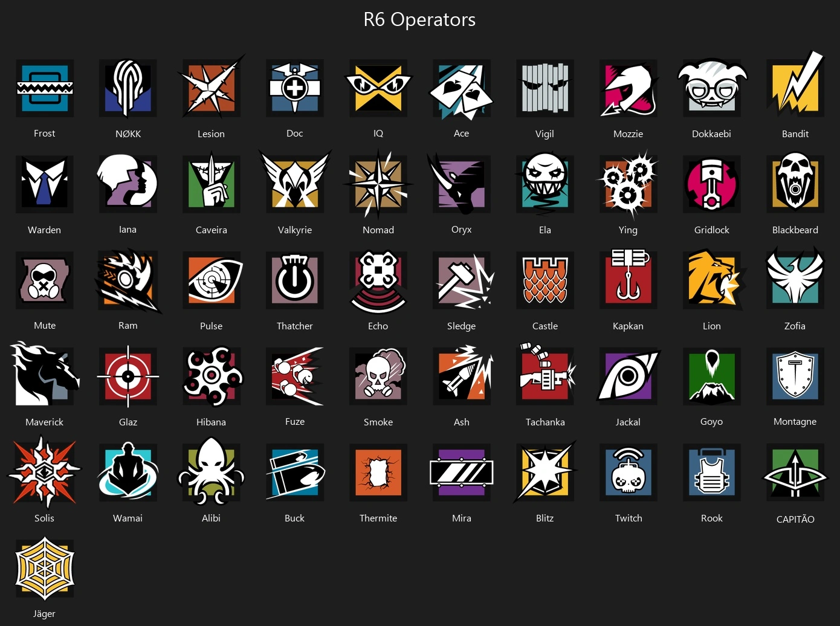This screenshot has height=626, width=840.
Task: Open the Montagne shield icon
Action: [x=795, y=376]
